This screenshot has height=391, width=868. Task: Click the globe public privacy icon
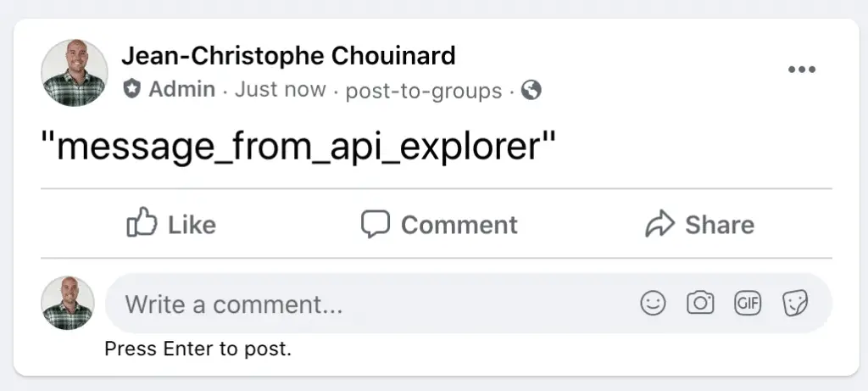(531, 90)
